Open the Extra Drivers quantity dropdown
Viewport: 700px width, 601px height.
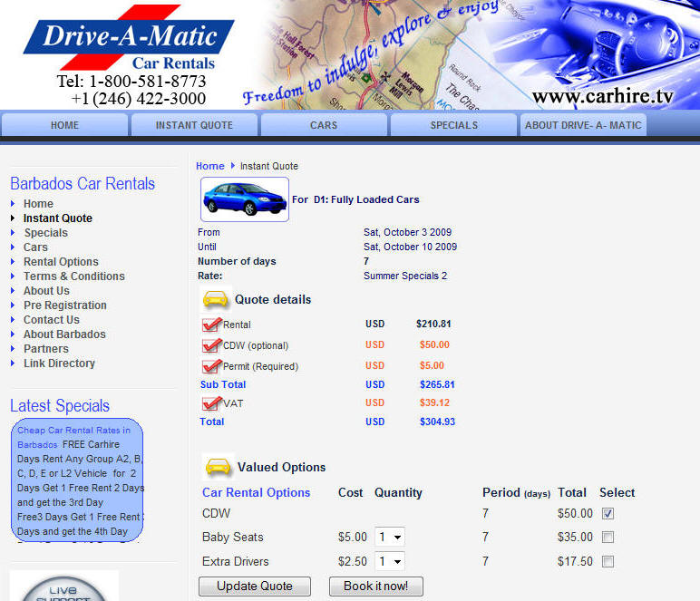[390, 561]
